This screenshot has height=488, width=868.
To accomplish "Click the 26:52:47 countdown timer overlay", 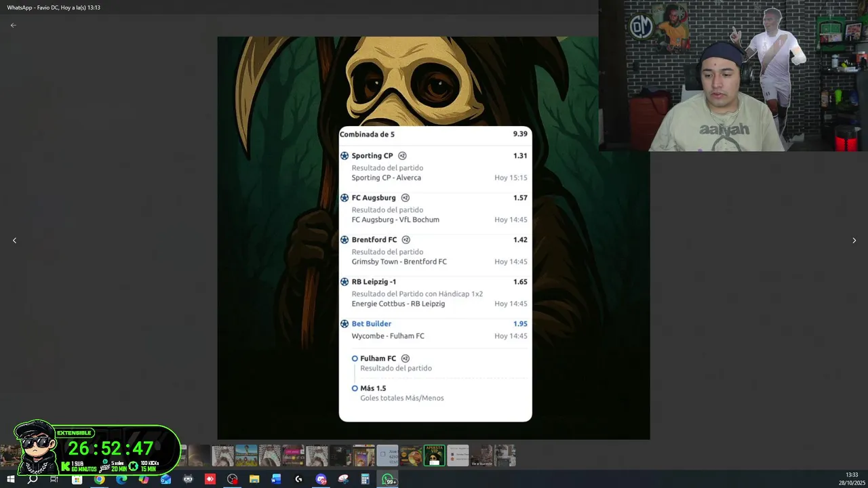I will (111, 448).
